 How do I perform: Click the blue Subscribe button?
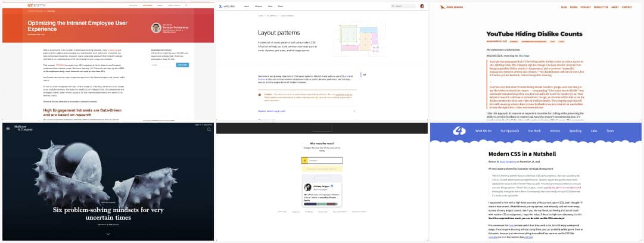pos(182,65)
